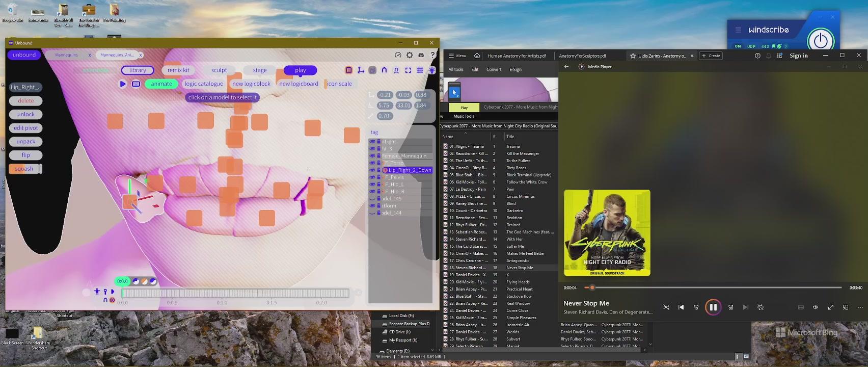Switch to the stage tab

tap(260, 70)
